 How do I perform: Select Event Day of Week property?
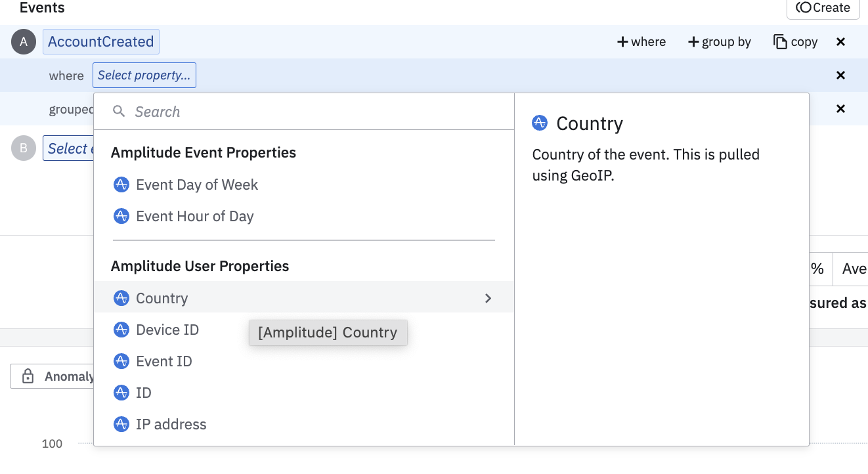tap(197, 185)
